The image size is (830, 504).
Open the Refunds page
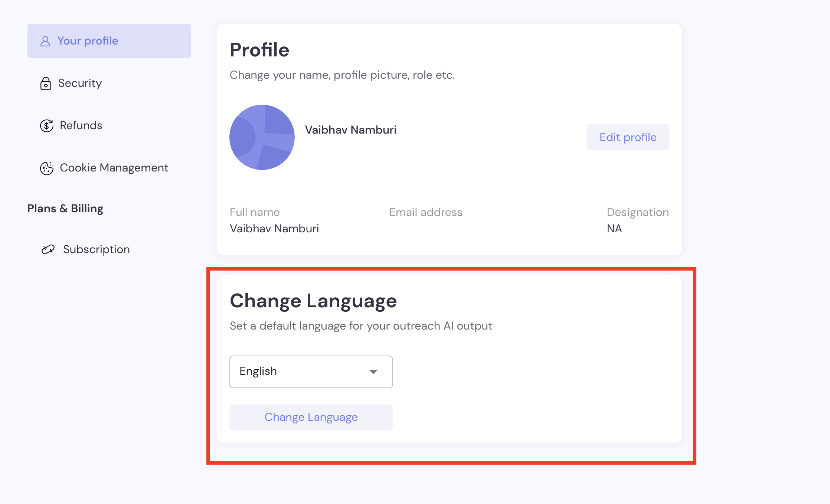click(x=81, y=125)
